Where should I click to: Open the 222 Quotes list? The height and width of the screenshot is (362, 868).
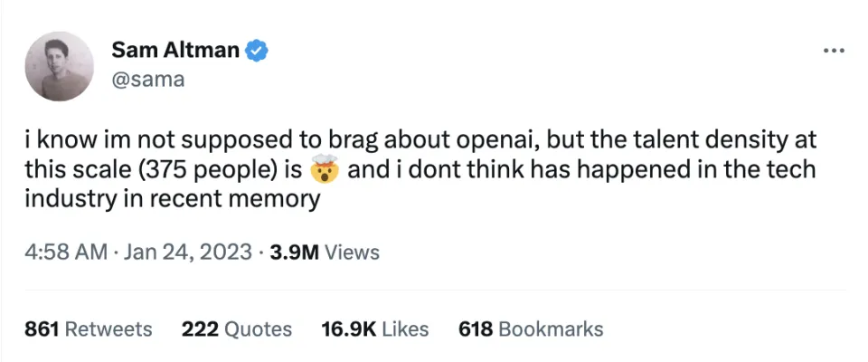click(237, 329)
